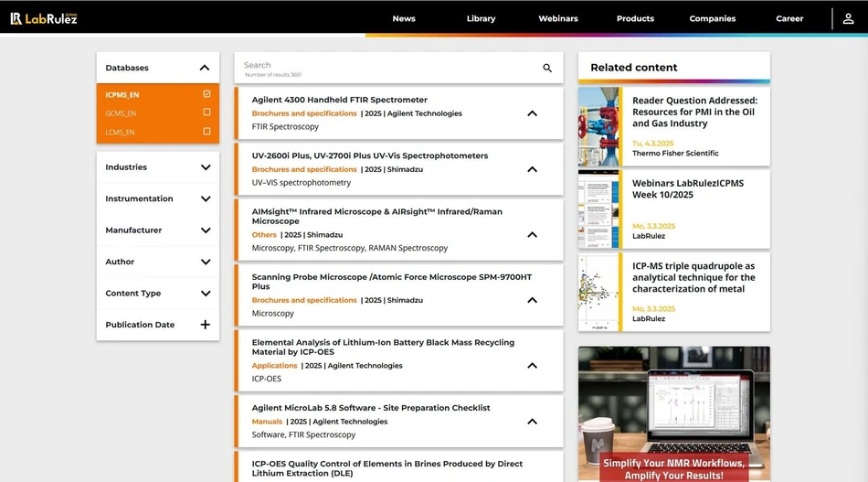Open the Simplify Your NMR Workflows banner
This screenshot has height=482, width=868.
pyautogui.click(x=673, y=413)
